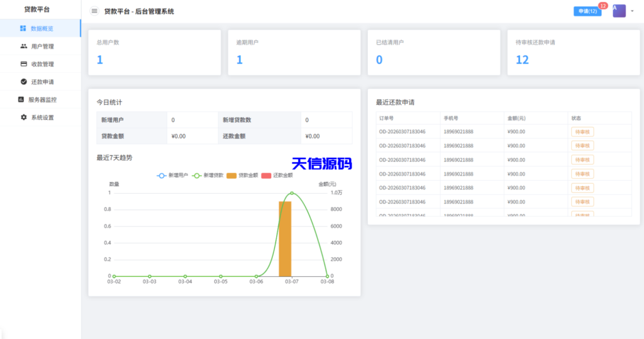Screen dimensions: 644x339
Task: Click 贷款平台 - 后台管理系统 header title
Action: point(139,11)
